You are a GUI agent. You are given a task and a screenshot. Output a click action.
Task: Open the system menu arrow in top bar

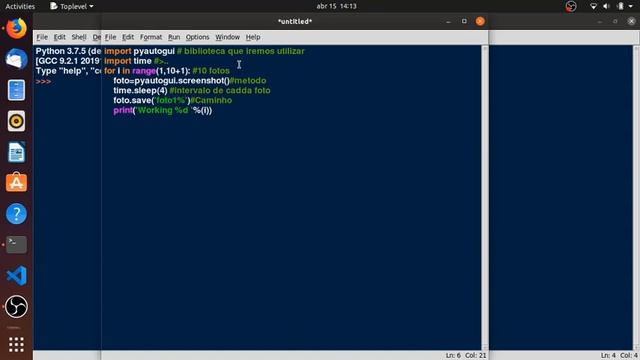tap(631, 6)
